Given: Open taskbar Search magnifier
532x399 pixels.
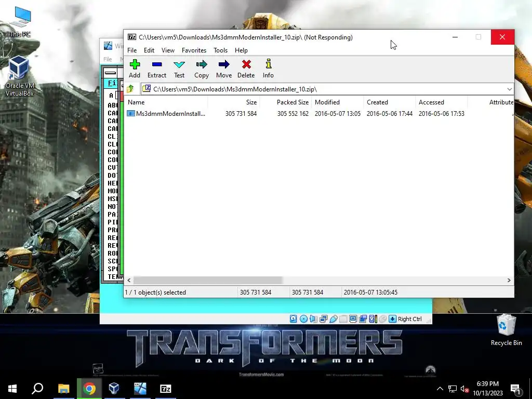Looking at the screenshot, I should coord(37,389).
